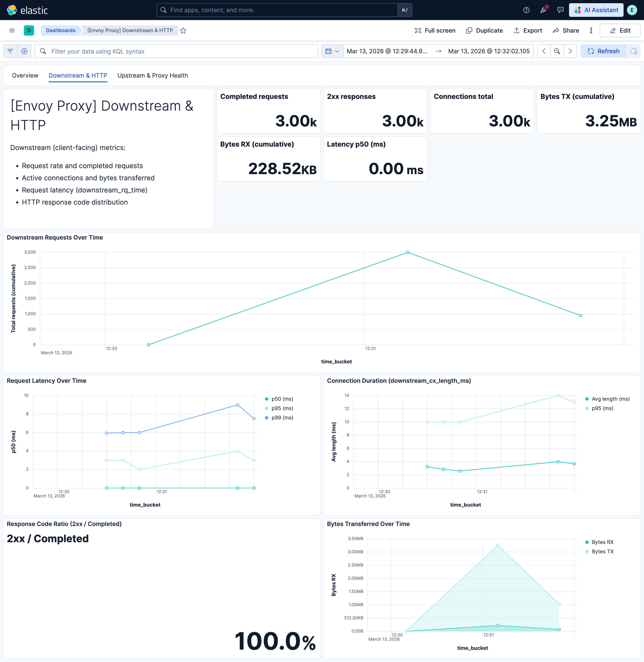This screenshot has width=644, height=662.
Task: Duplicate the current dashboard
Action: click(484, 30)
